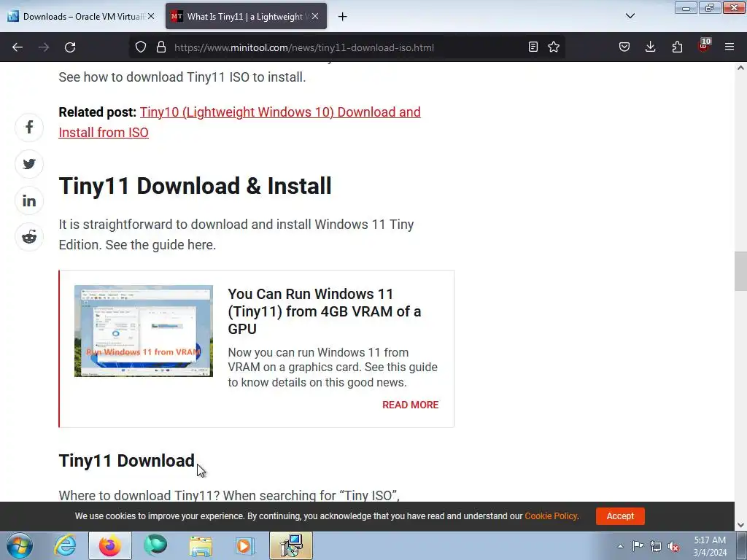This screenshot has width=747, height=560.
Task: Open a new browser tab
Action: coord(343,17)
